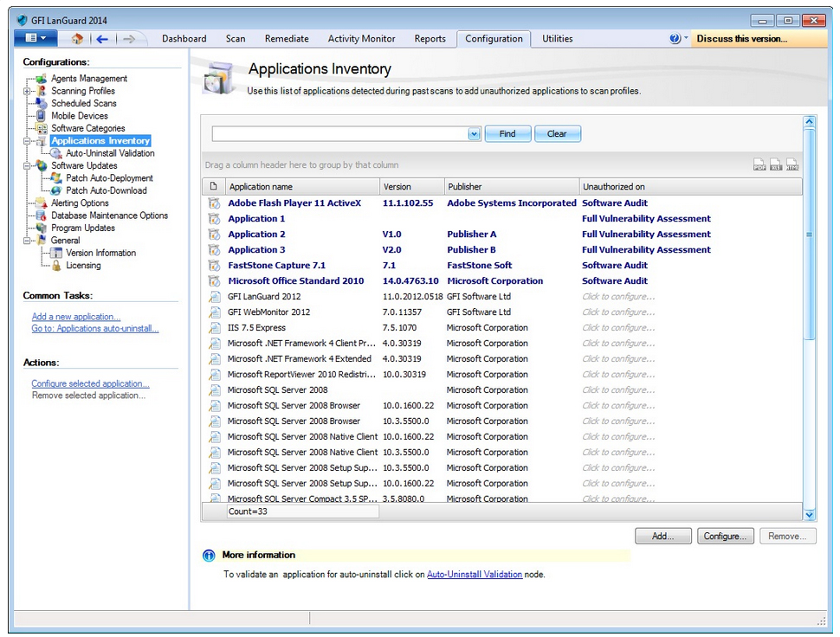Click the Patch Auto-Download icon
This screenshot has width=840, height=637.
(x=56, y=190)
